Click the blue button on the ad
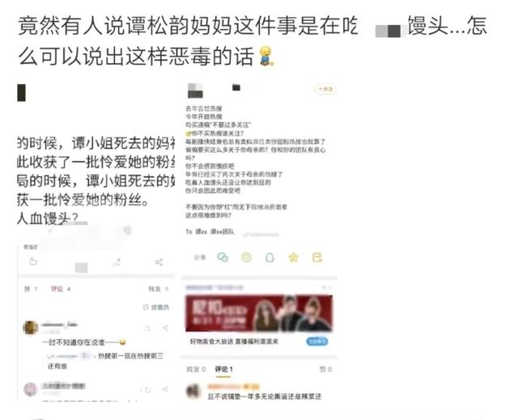Image resolution: width=518 pixels, height=420 pixels. (x=317, y=341)
